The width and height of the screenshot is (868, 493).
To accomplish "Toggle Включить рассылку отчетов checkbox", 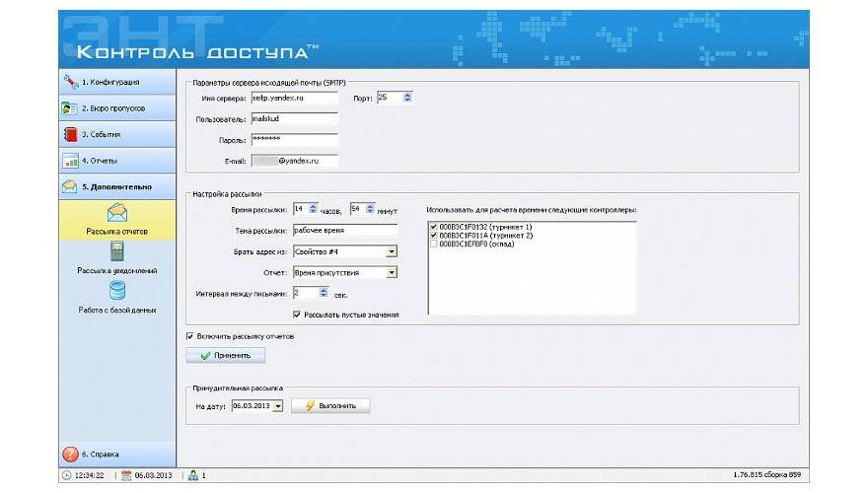I will click(190, 336).
